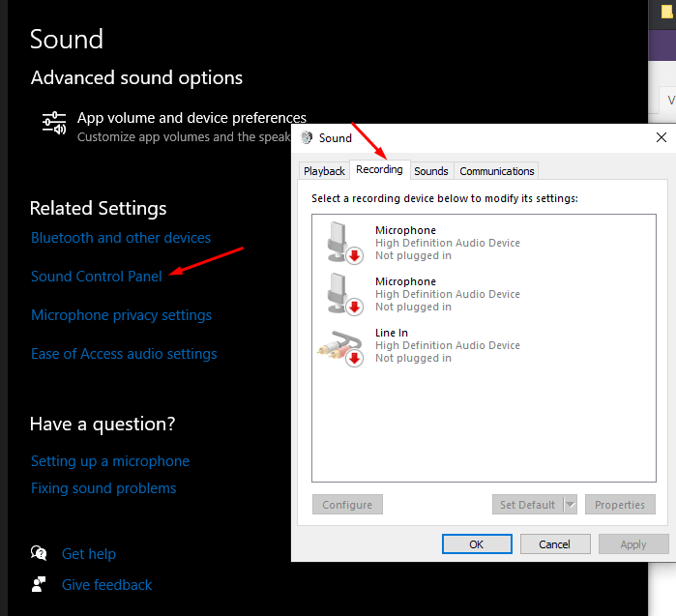Open Sound Control Panel link

coord(97,277)
